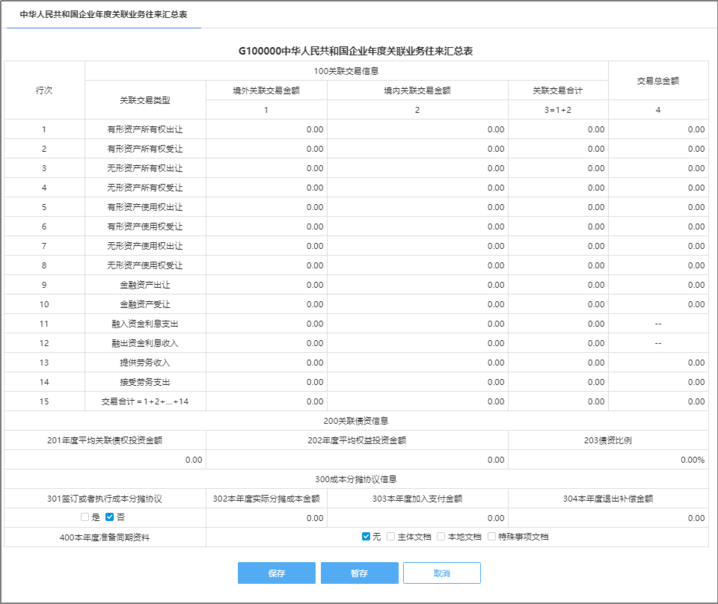Edit 境外关联交易金额 for 金融资产出让

point(267,285)
